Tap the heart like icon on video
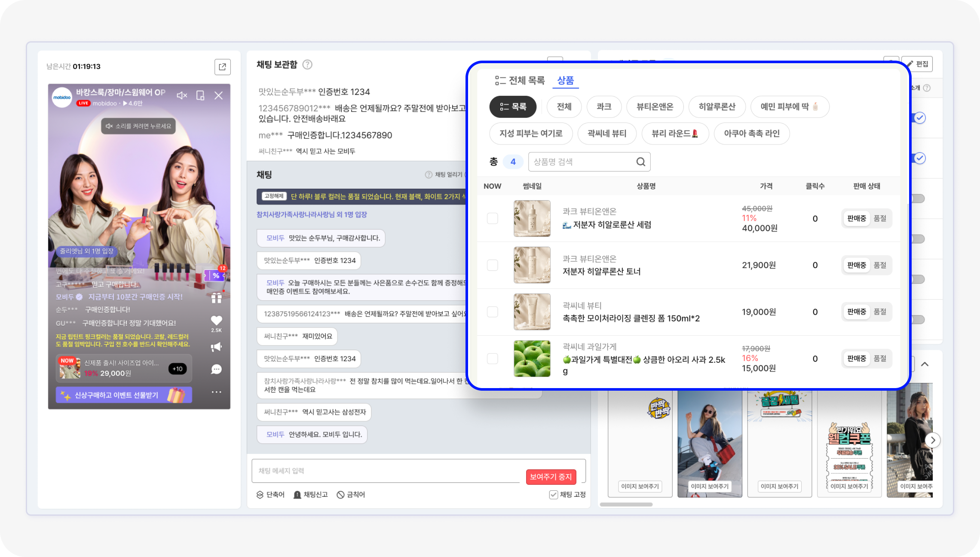 [216, 321]
